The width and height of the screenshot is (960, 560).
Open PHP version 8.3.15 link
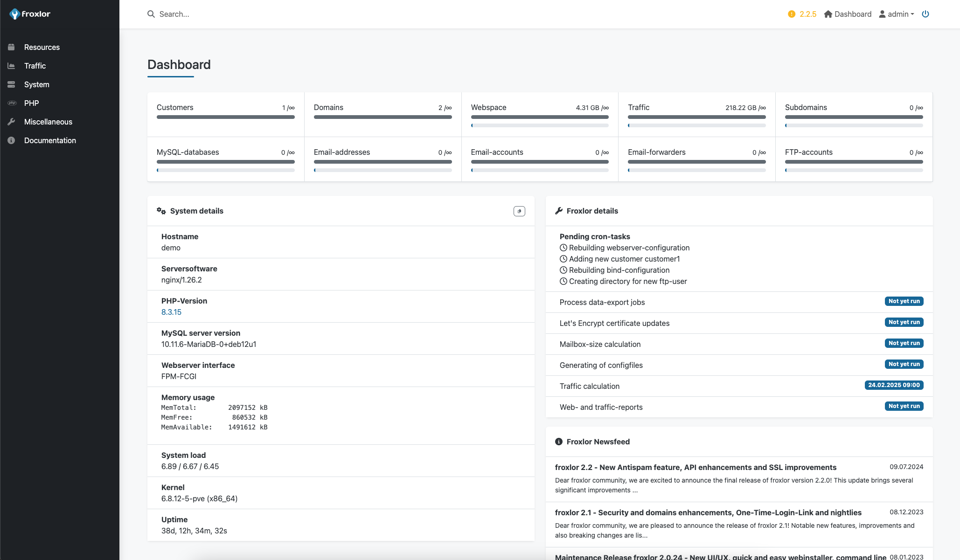tap(171, 312)
